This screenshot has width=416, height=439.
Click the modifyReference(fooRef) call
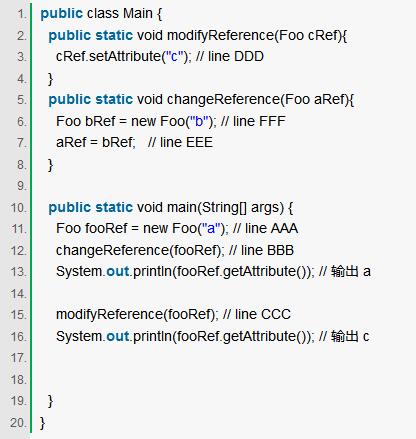[x=137, y=314]
